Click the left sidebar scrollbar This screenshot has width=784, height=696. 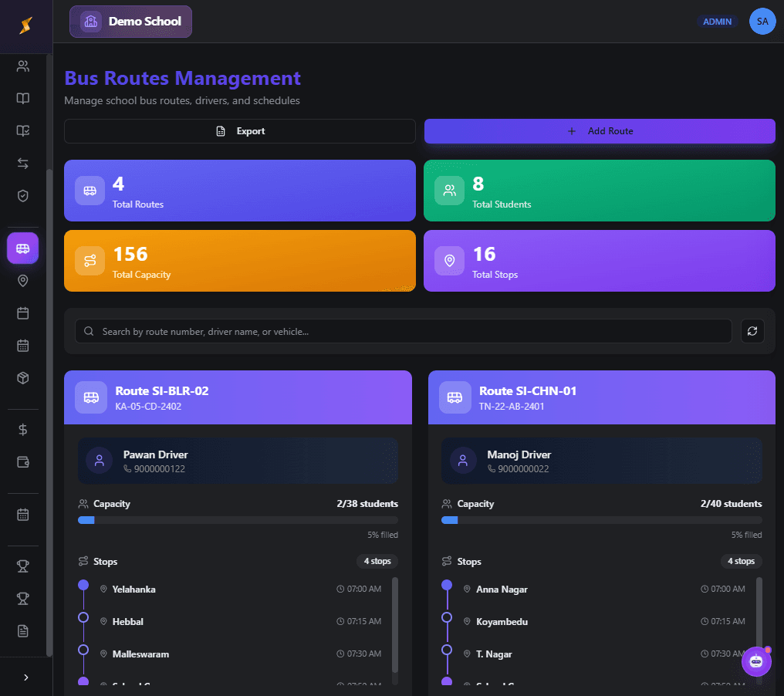pos(49,413)
